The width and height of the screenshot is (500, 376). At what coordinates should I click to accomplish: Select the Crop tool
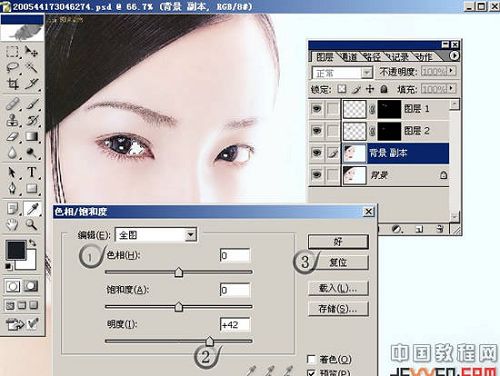(x=13, y=84)
